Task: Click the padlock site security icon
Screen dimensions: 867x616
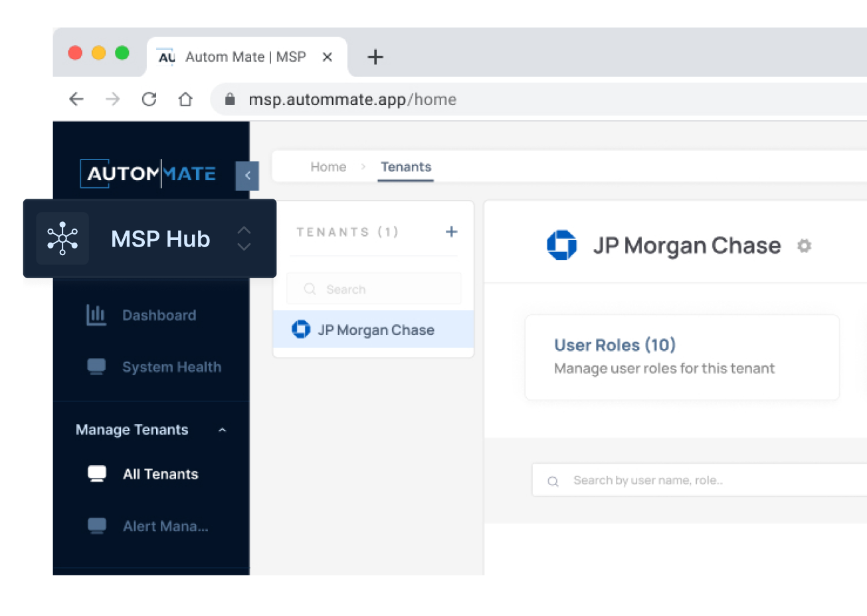Action: 230,99
